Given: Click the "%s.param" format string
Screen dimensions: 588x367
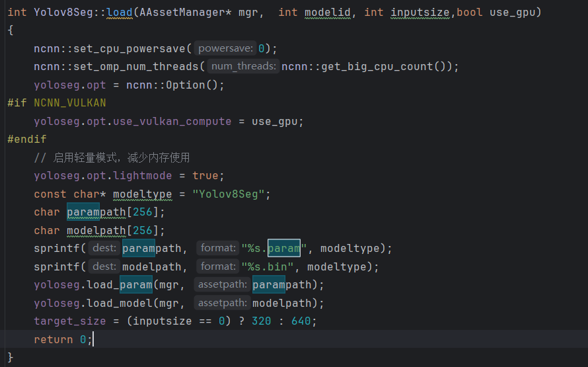Looking at the screenshot, I should point(274,249).
